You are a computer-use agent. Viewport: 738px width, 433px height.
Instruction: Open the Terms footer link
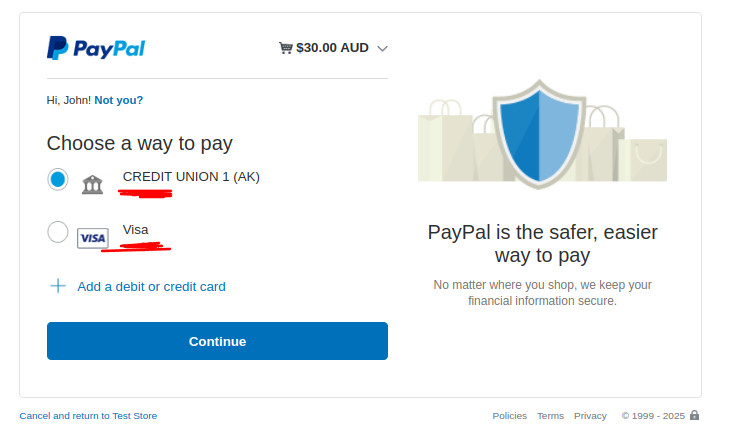point(550,416)
